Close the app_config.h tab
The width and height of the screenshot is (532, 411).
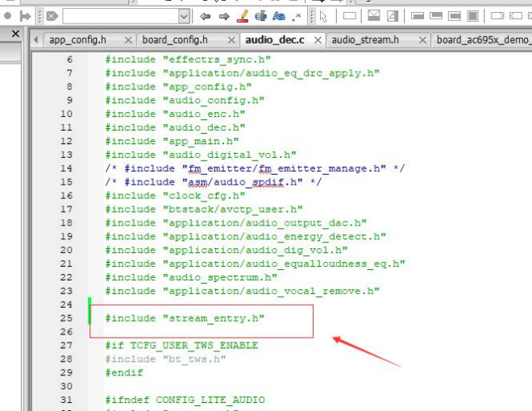pos(128,40)
